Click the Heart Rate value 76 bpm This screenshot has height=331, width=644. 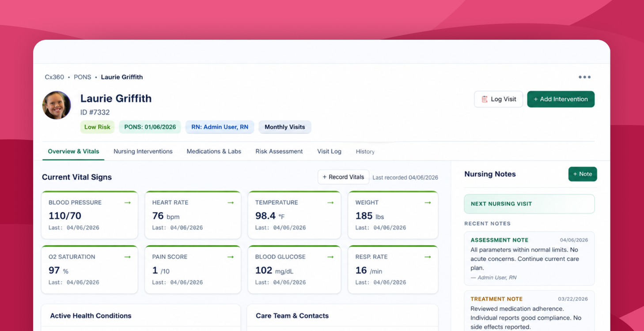(x=166, y=216)
